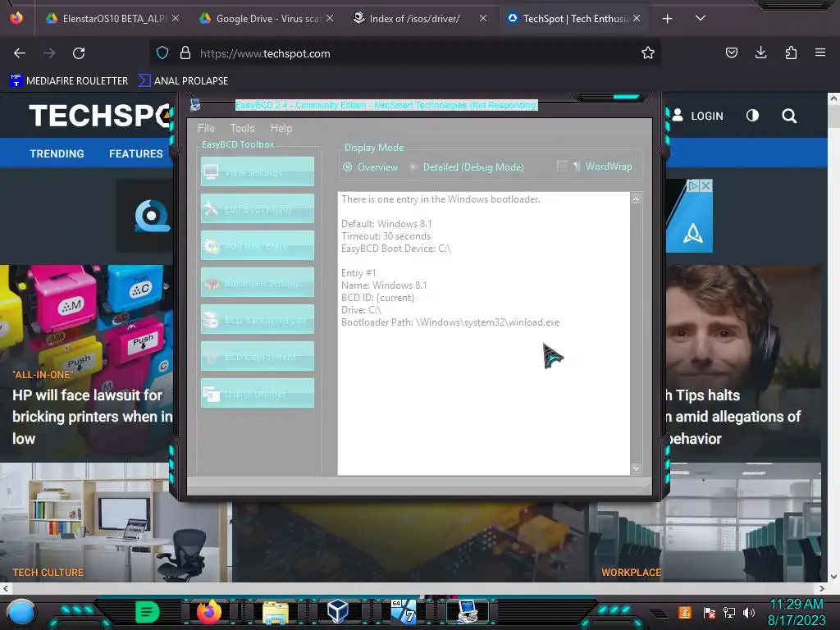Open Add New Entry in EasyBCD

[257, 245]
